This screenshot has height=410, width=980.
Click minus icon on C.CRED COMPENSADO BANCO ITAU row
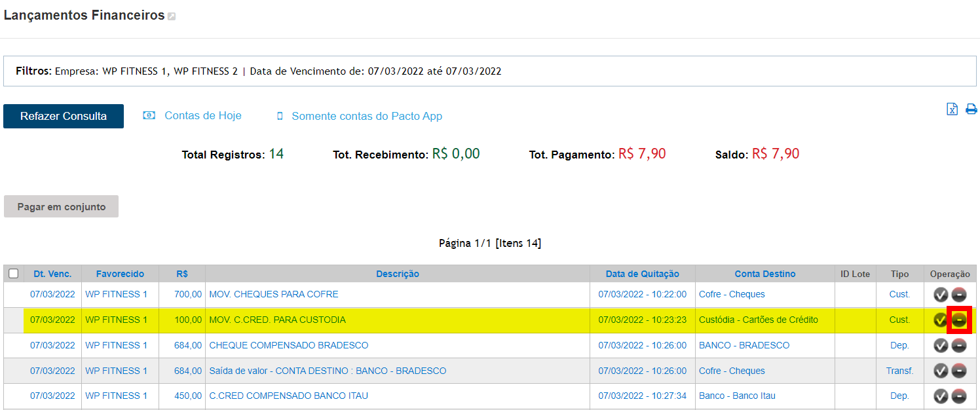point(959,396)
